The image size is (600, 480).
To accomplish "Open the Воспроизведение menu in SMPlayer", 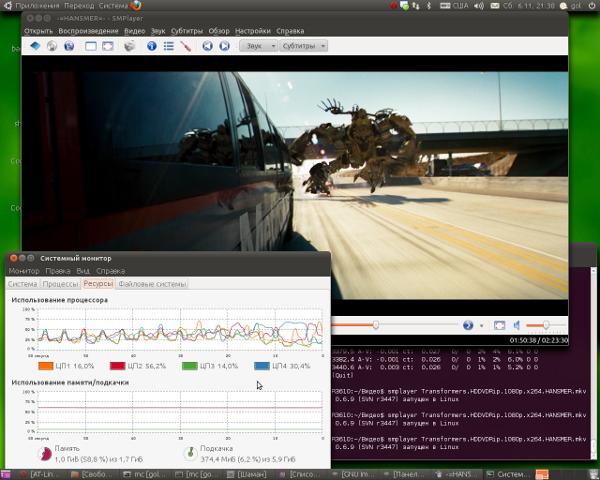I will [88, 31].
